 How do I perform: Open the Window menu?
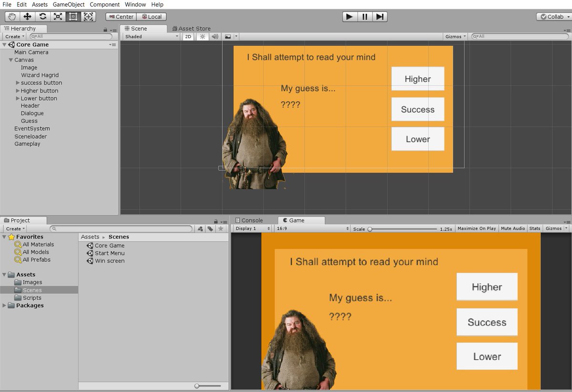coord(135,4)
